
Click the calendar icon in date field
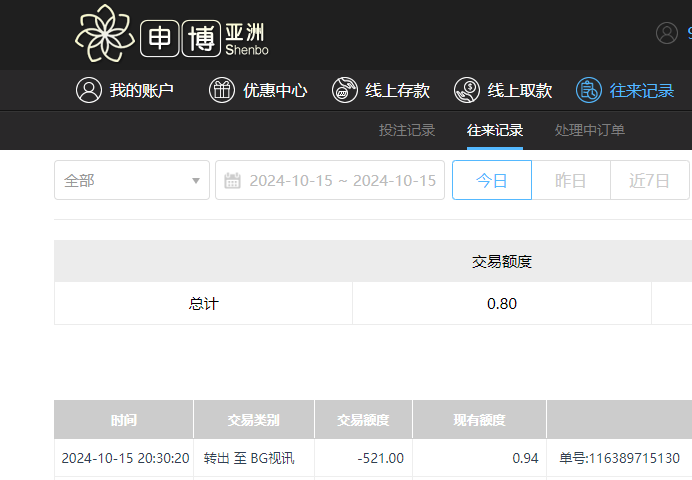(233, 180)
